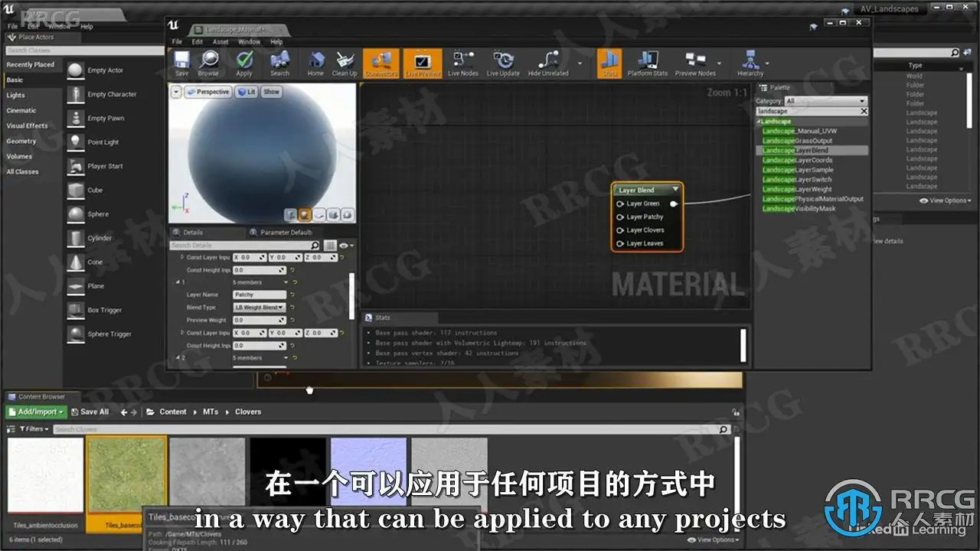Open Search in the material editor toolbar
The image size is (980, 551).
[279, 64]
